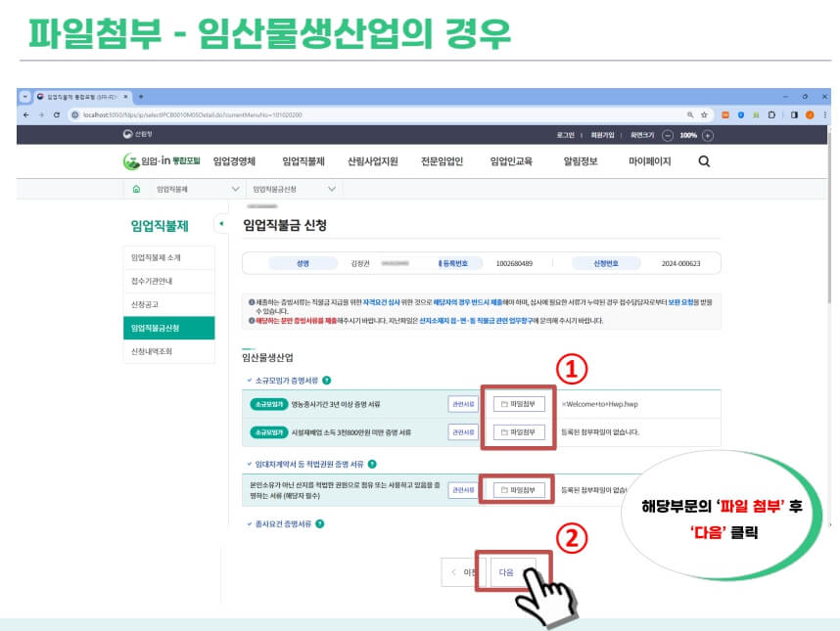Screen dimensions: 840x631
Task: Open the 임업직불금신청 breadcrumb dropdown
Action: (330, 189)
